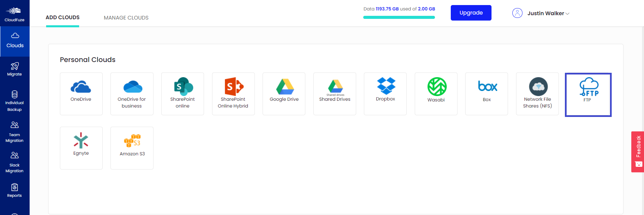The height and width of the screenshot is (215, 644).
Task: Add Shared Drives cloud
Action: tap(335, 94)
